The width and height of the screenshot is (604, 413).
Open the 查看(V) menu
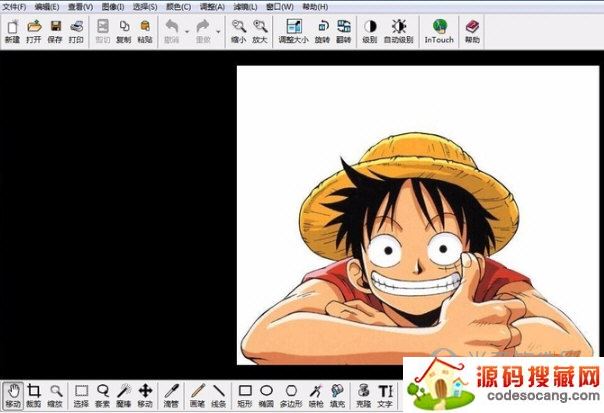[81, 7]
